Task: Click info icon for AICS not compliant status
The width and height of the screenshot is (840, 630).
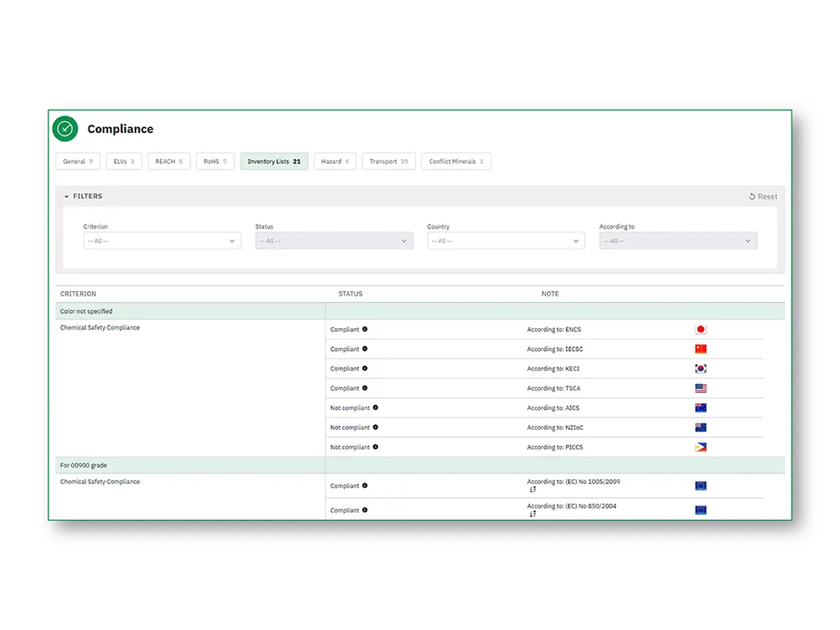Action: [376, 408]
